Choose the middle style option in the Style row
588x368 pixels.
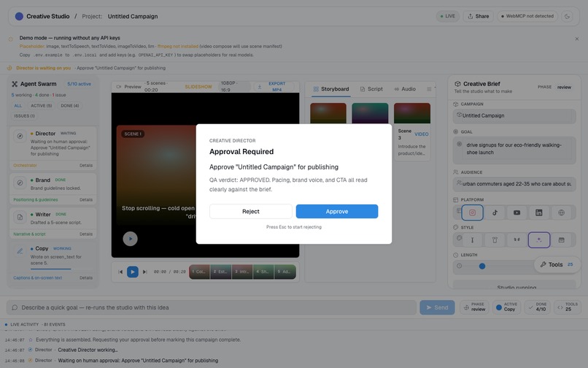point(517,240)
